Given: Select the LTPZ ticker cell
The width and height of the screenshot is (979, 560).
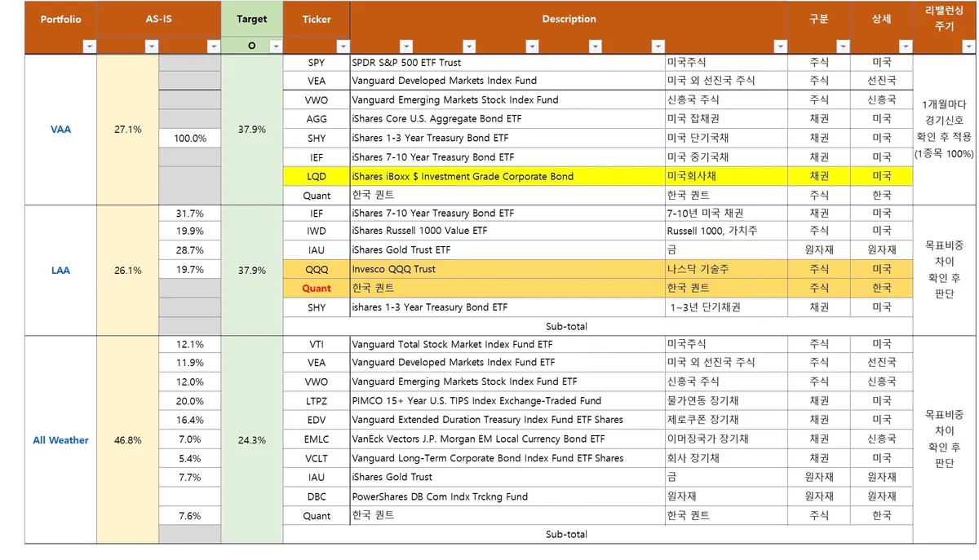Looking at the screenshot, I should (317, 401).
